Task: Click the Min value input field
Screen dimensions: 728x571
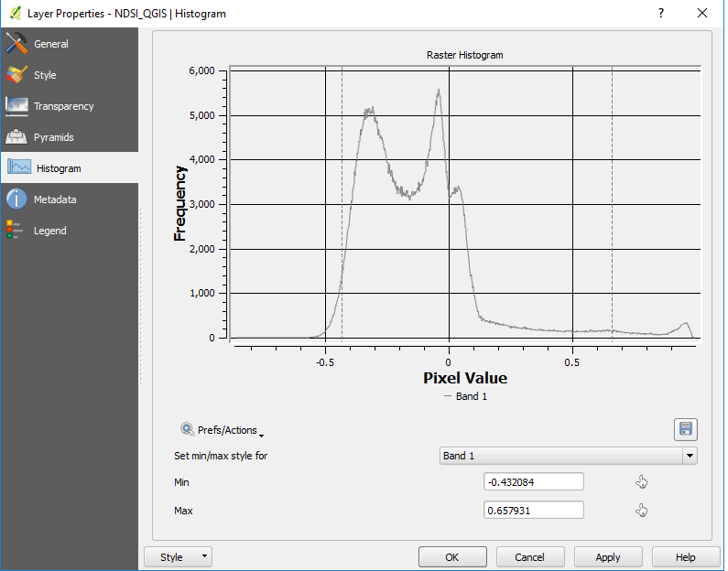Action: click(533, 482)
